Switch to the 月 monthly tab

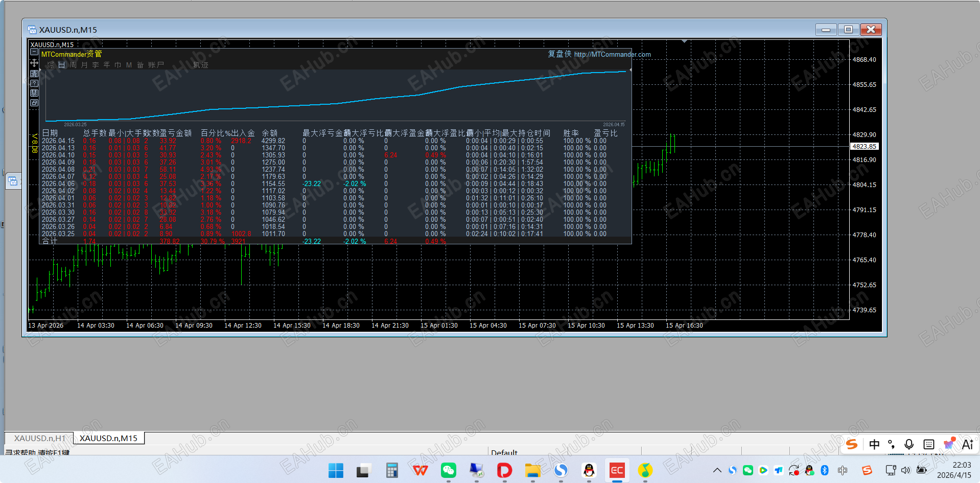[x=84, y=65]
